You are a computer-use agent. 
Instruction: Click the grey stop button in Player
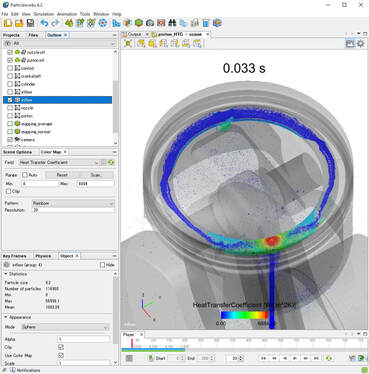129,358
